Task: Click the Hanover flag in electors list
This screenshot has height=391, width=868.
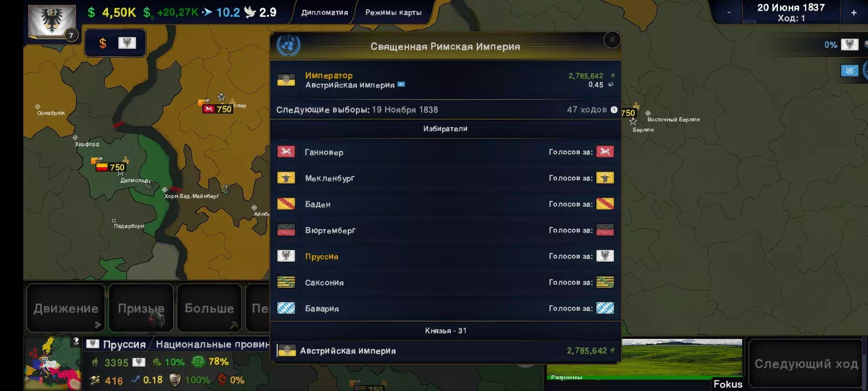Action: tap(286, 152)
